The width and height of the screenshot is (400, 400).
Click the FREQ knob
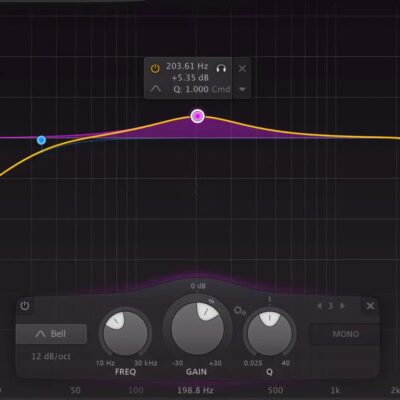tap(125, 333)
